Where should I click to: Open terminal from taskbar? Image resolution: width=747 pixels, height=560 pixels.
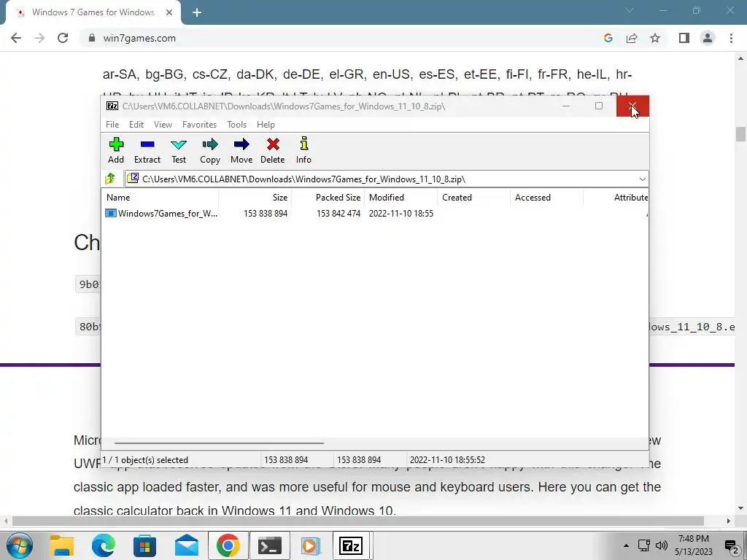[270, 545]
